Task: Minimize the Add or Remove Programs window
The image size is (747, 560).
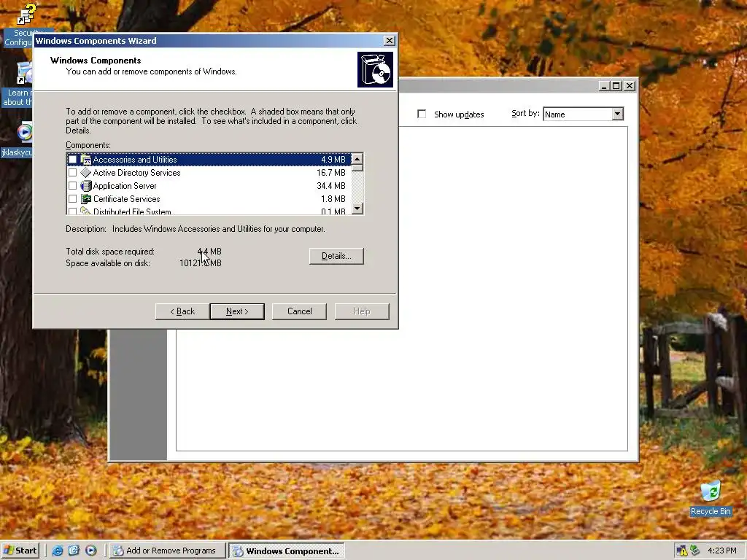Action: click(x=605, y=86)
